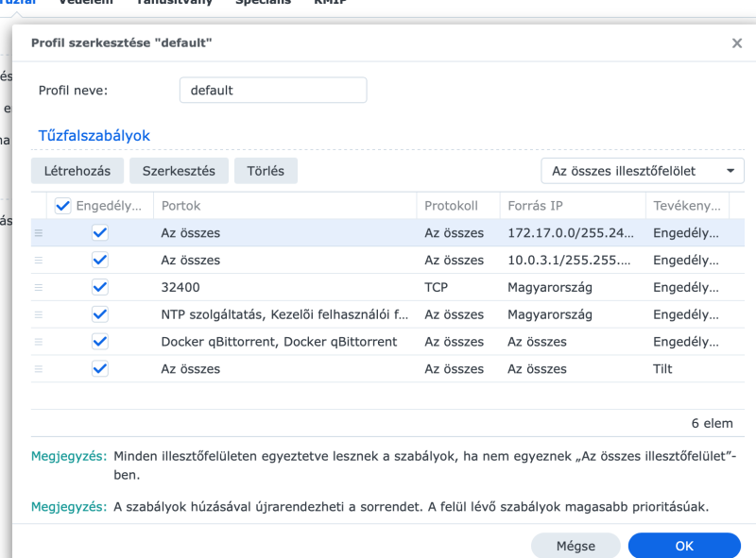Uncheck the Docker qBittorrent rule checkbox
This screenshot has width=756, height=558.
click(100, 342)
